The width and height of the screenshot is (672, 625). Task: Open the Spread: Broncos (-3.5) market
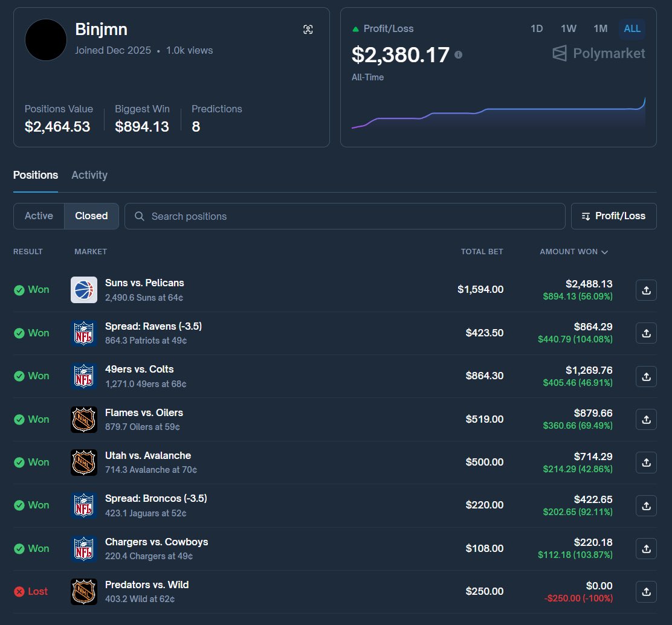(x=156, y=498)
